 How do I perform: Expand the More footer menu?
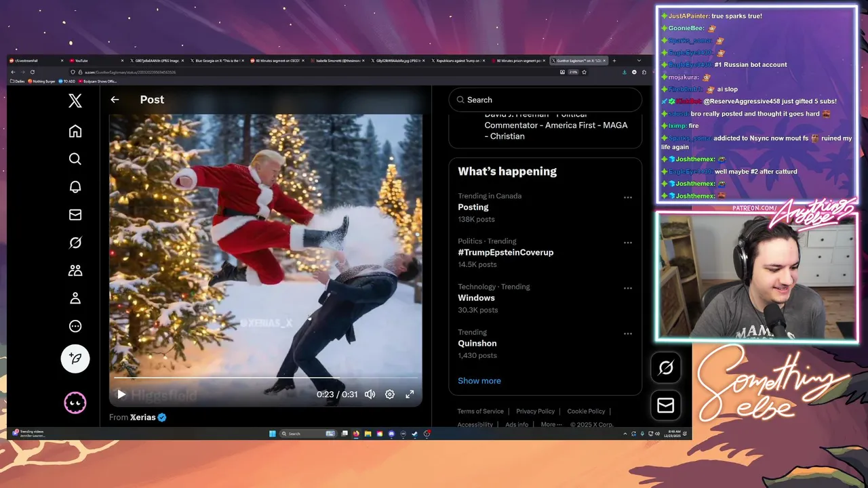[x=551, y=424]
